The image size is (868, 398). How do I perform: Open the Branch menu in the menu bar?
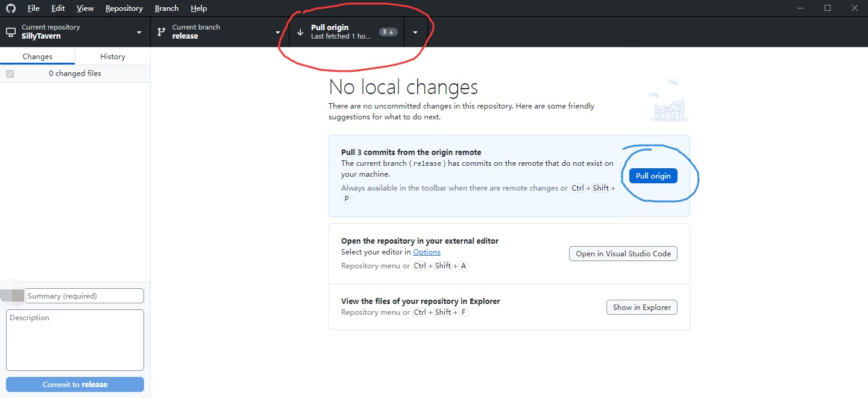166,8
